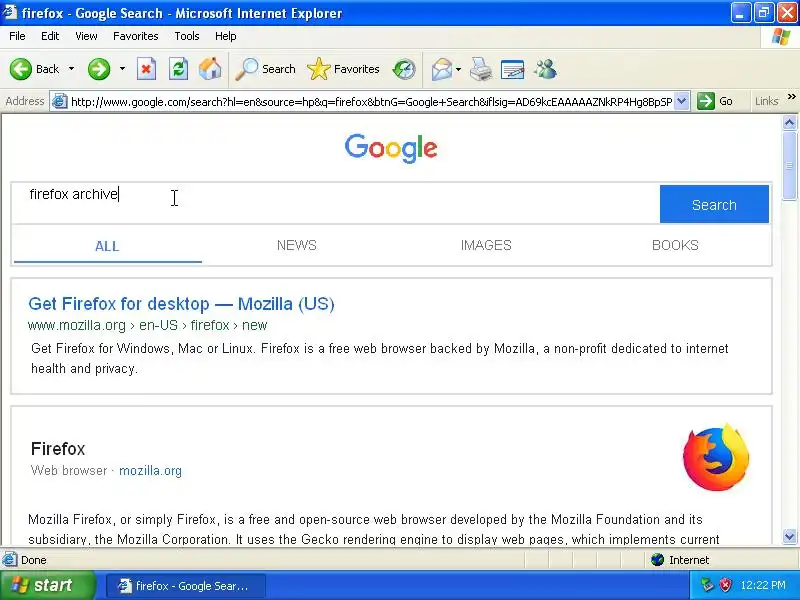Click the Google logo
The image size is (800, 600).
pyautogui.click(x=391, y=148)
